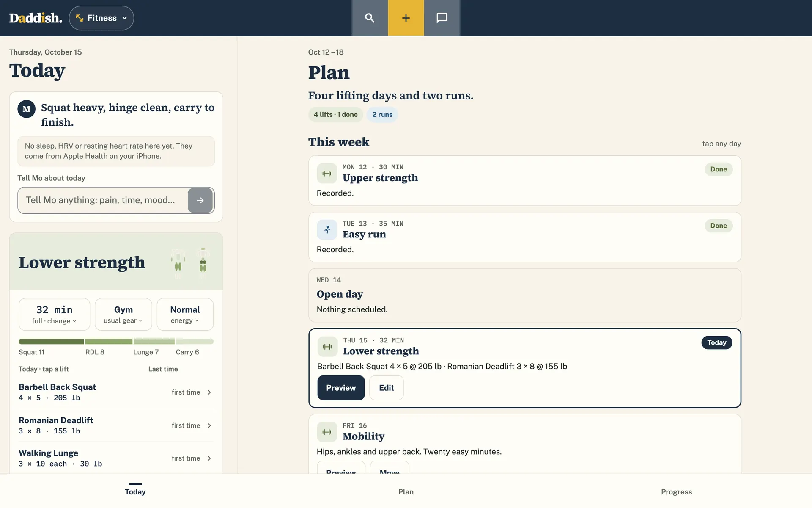Switch to the Plan tab

coord(406,491)
